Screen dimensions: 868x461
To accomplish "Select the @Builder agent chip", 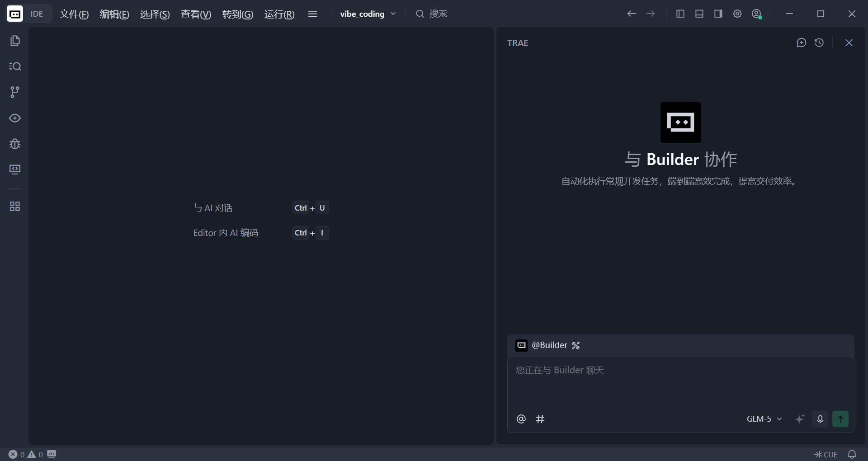I will click(x=542, y=345).
